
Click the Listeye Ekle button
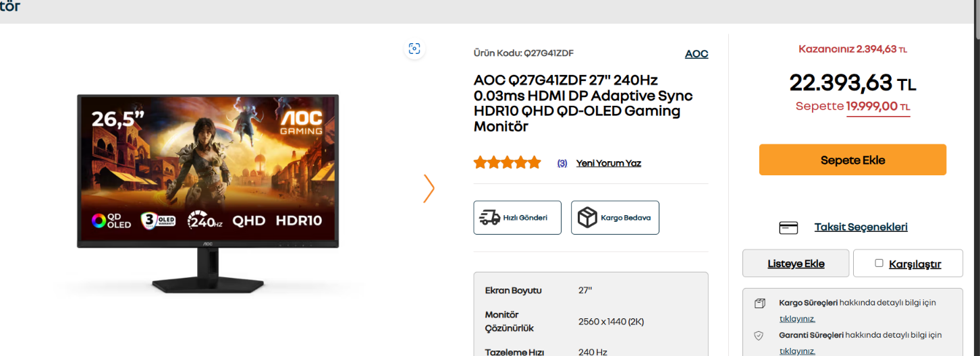(x=796, y=264)
